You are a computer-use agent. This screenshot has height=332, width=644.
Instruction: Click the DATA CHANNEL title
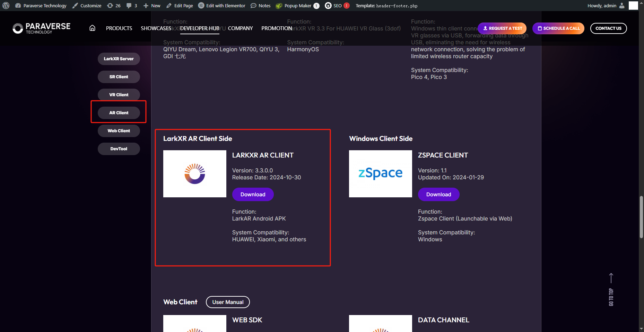(x=444, y=320)
